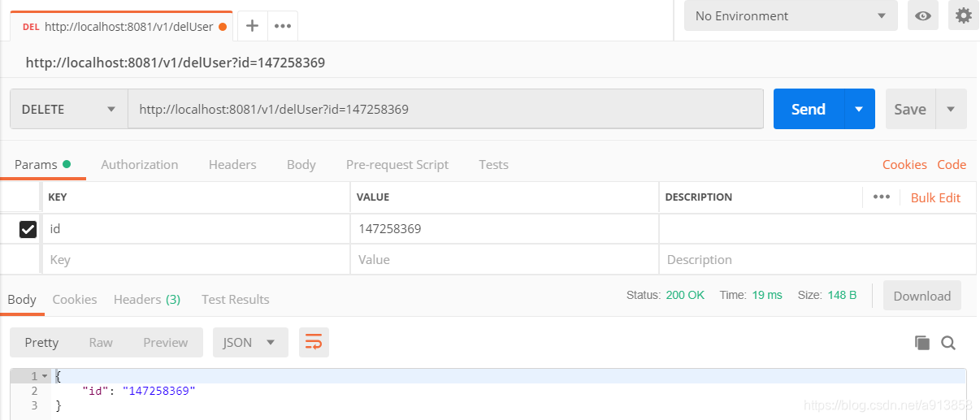Switch to the Params tab
Screen dimensions: 980x420
(42, 164)
